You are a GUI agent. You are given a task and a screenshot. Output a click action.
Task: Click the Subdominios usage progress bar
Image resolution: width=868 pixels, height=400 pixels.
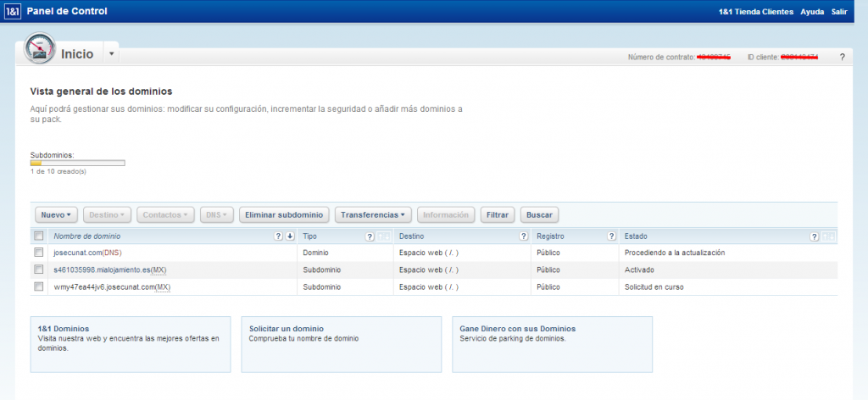point(77,163)
